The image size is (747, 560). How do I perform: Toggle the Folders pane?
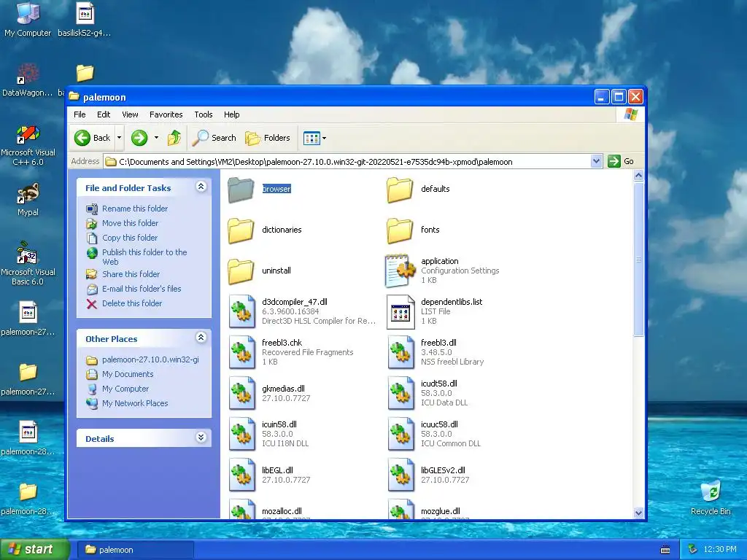(268, 138)
